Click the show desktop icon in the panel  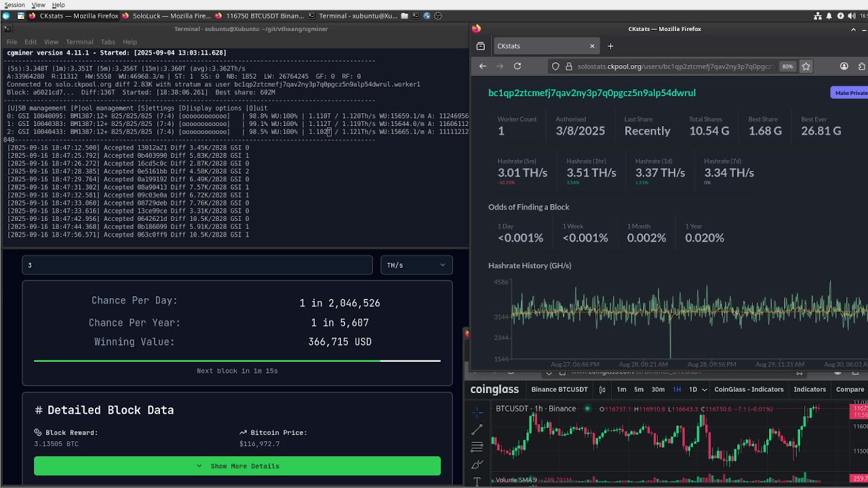[21, 16]
